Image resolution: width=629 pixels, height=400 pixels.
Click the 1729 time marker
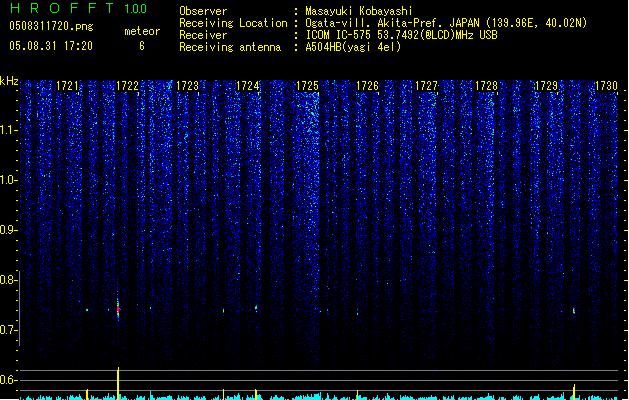click(546, 86)
